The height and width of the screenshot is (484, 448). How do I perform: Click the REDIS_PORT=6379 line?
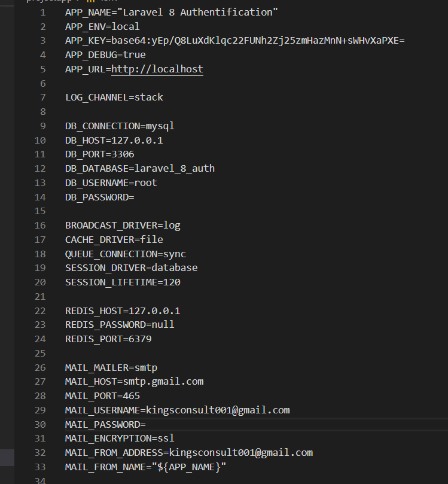tap(108, 339)
